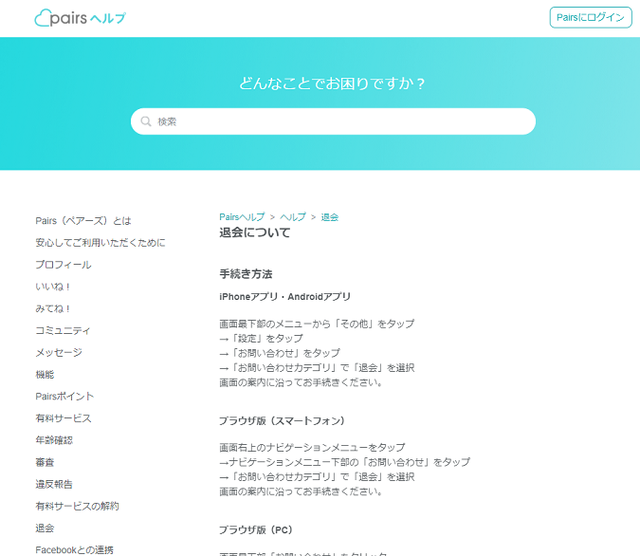Select 審査 in the sidebar
This screenshot has height=556, width=640.
point(45,462)
